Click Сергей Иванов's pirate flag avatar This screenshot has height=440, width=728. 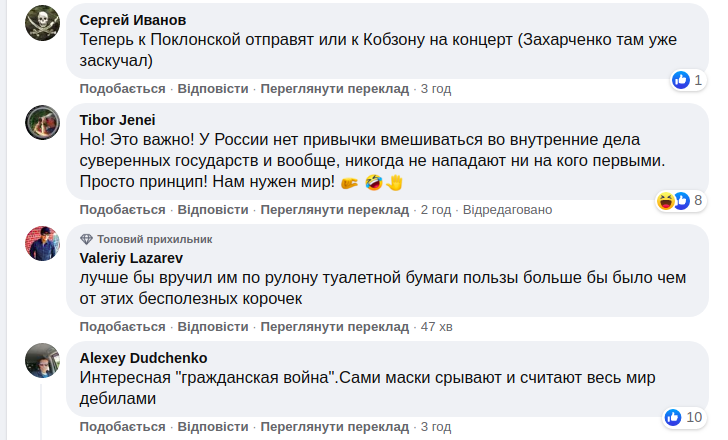tap(42, 23)
